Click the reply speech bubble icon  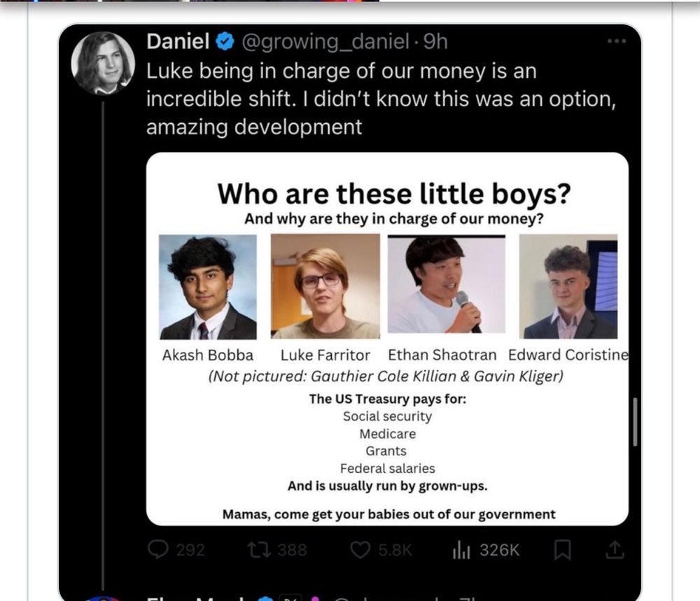click(158, 550)
